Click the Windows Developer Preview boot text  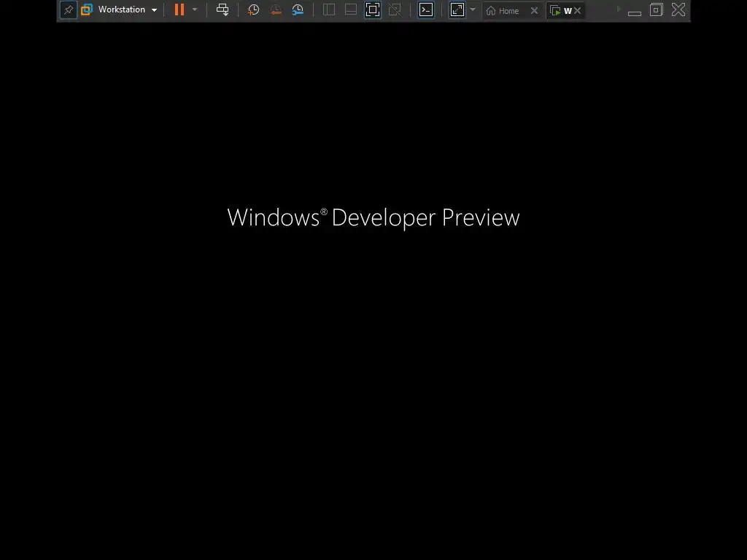(x=373, y=217)
